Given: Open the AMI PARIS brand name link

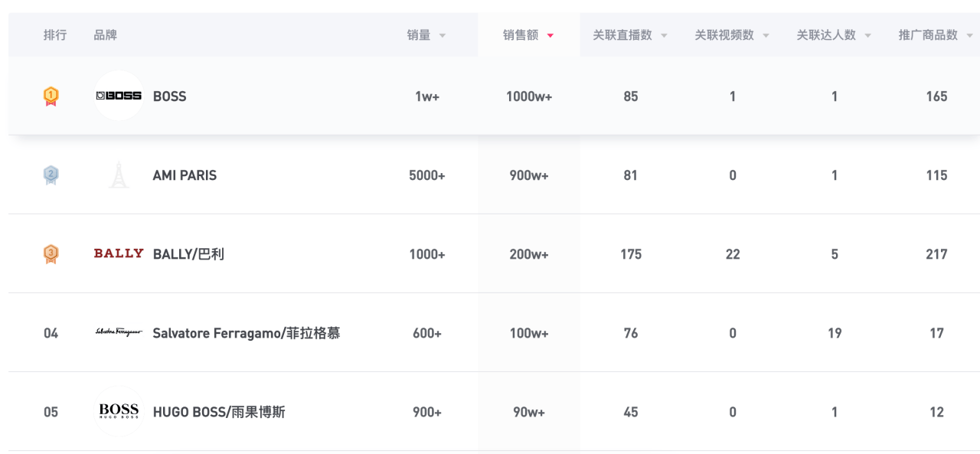Looking at the screenshot, I should 185,175.
